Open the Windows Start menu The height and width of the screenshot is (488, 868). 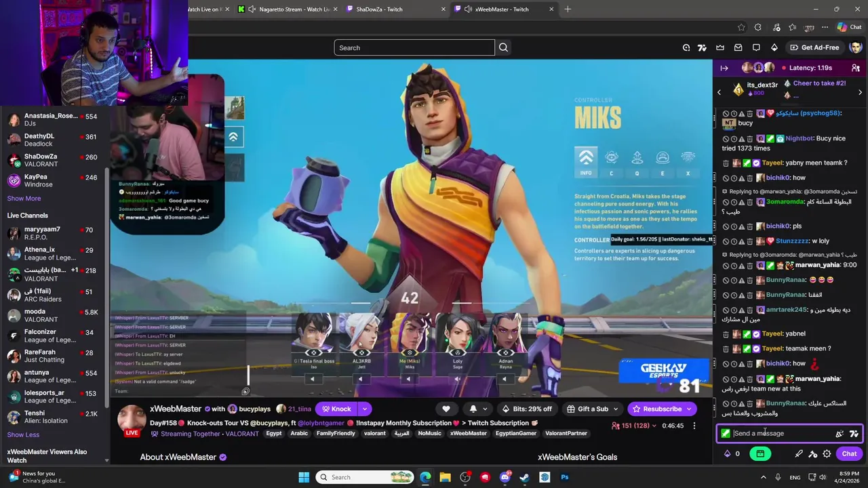[304, 477]
